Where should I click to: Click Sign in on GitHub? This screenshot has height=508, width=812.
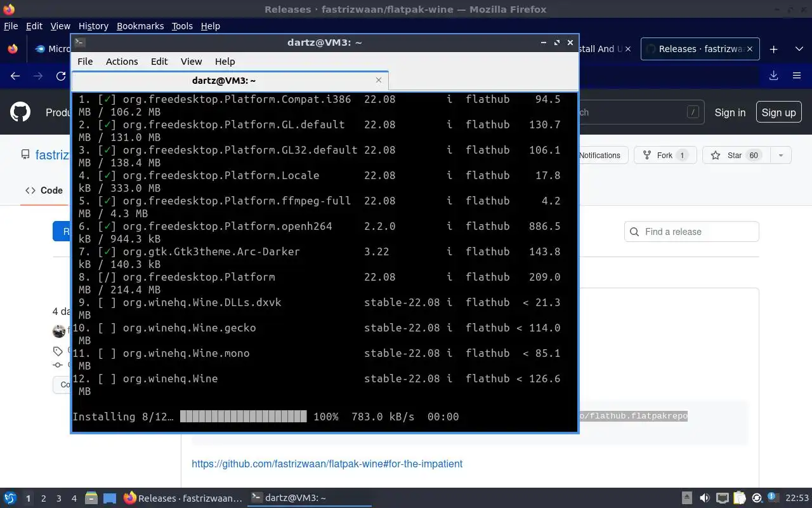coord(730,112)
